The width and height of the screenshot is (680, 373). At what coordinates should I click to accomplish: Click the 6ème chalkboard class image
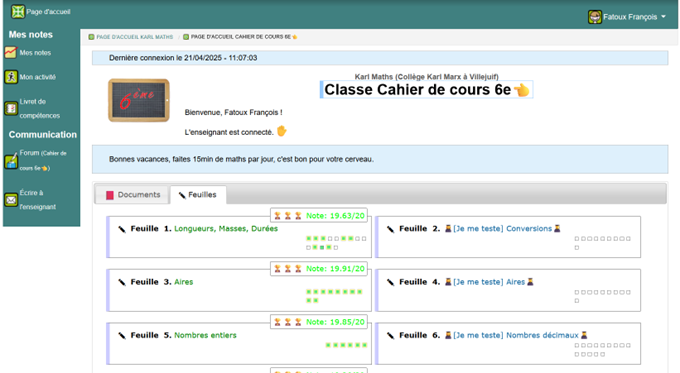(x=139, y=100)
